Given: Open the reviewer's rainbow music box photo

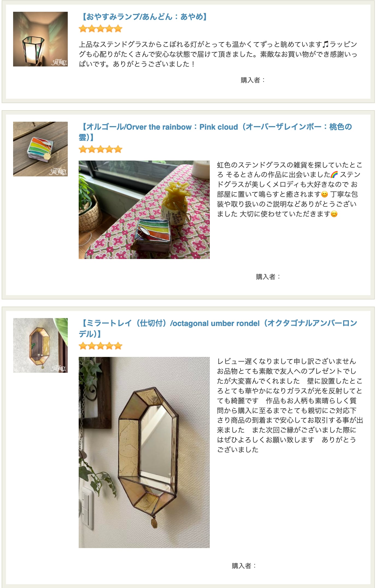Looking at the screenshot, I should click(144, 210).
